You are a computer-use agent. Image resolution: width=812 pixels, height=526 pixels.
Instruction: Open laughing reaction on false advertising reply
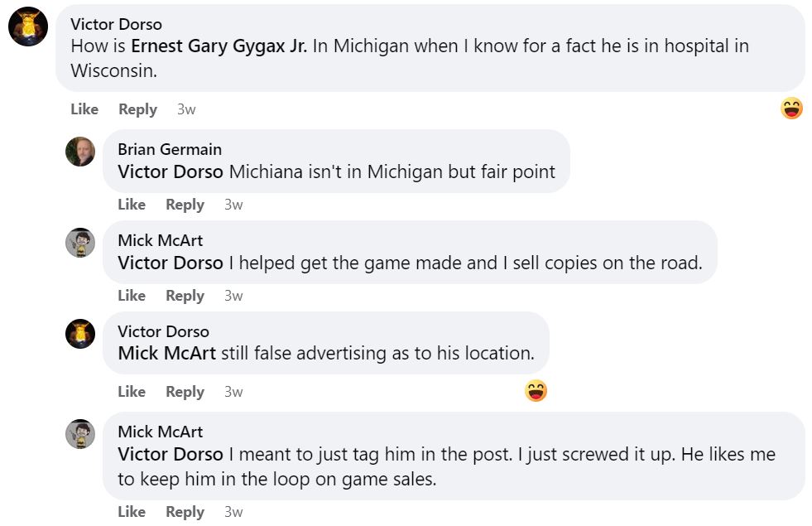(x=536, y=391)
